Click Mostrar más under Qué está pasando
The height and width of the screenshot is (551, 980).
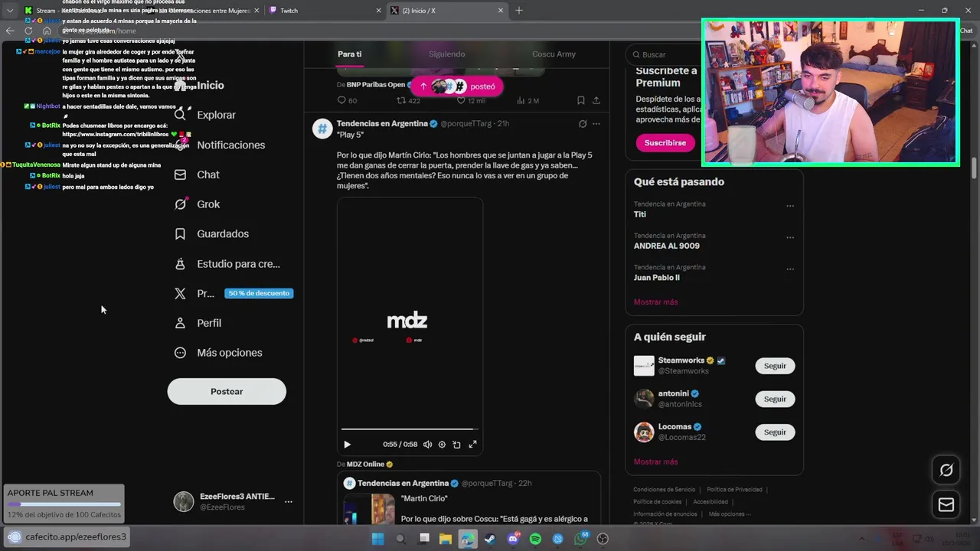[655, 302]
